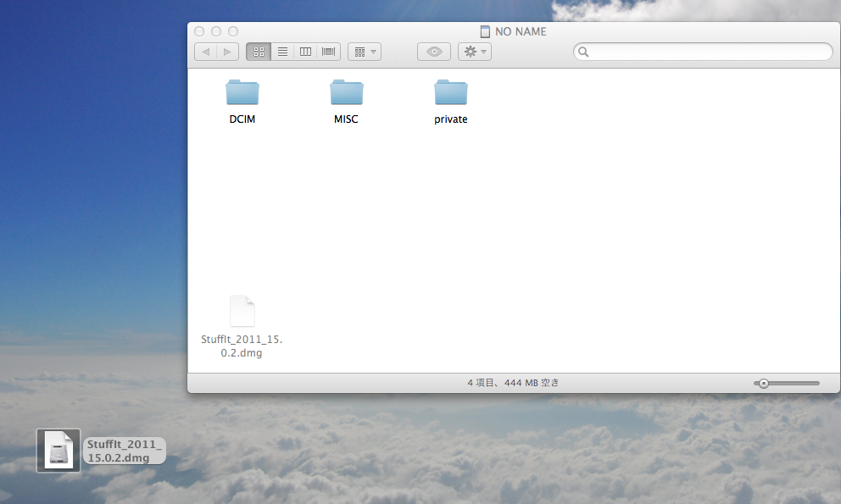
Task: Click the desktop StuffIt_2011_15.0.2.dmg label
Action: (x=125, y=451)
